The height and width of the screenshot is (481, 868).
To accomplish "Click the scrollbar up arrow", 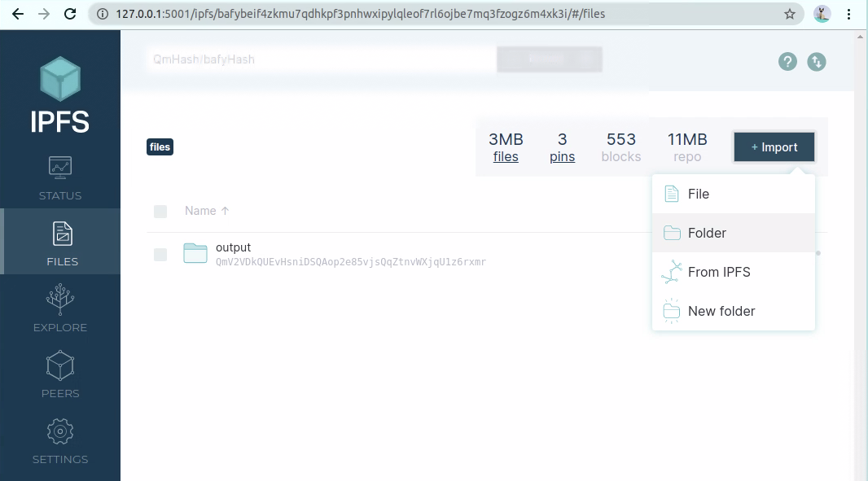I will point(860,37).
